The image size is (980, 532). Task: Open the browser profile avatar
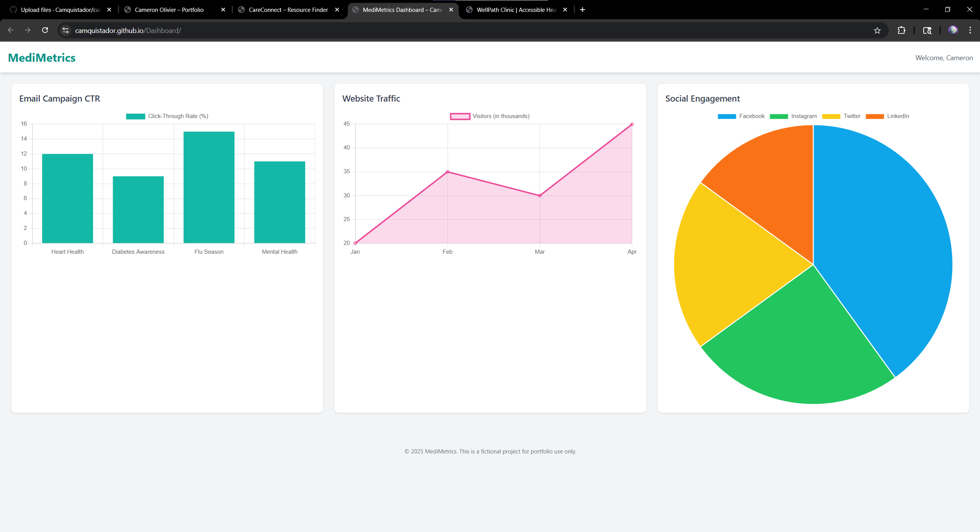pyautogui.click(x=953, y=30)
